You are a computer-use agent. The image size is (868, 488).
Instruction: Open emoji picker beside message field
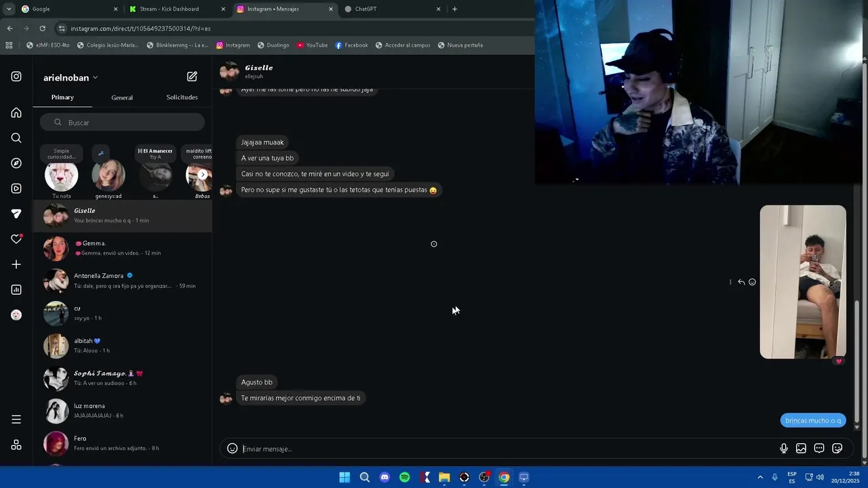(232, 449)
